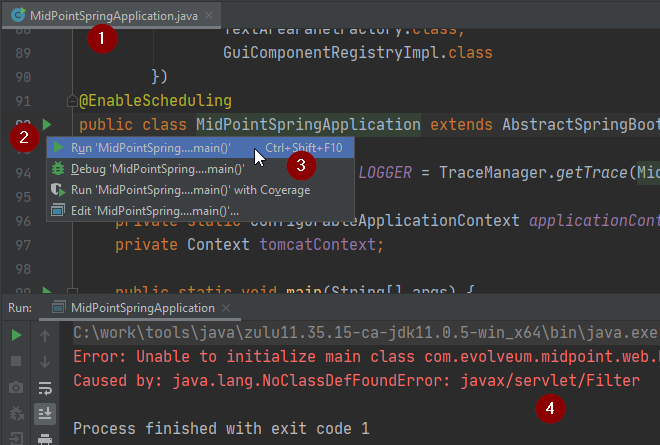Click the up arrow in Run console toolbar
Viewport: 660px width, 445px height.
click(45, 335)
